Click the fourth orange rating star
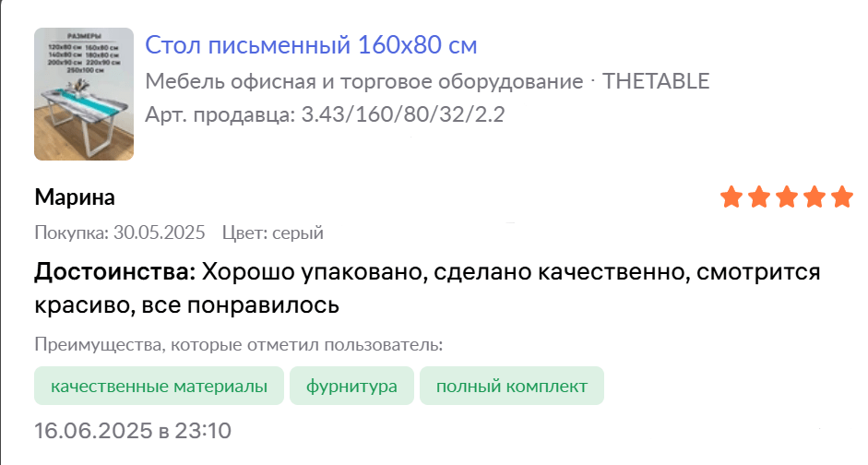 814,197
